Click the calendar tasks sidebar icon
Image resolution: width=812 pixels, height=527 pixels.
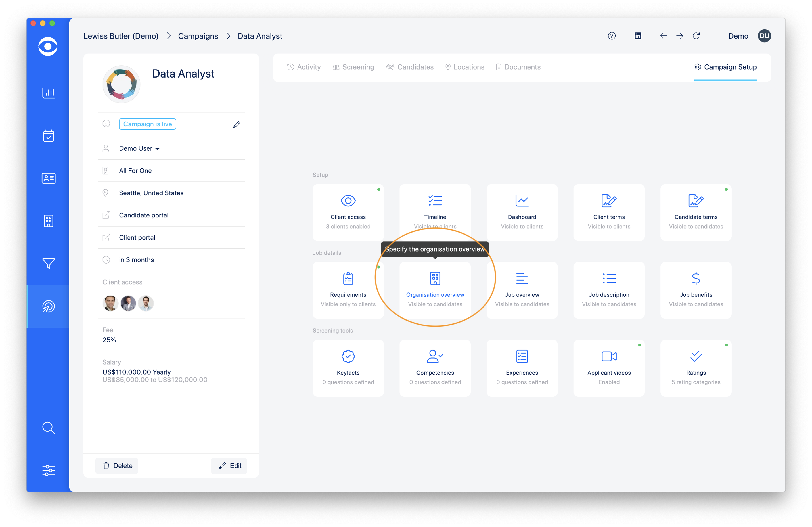(x=48, y=136)
